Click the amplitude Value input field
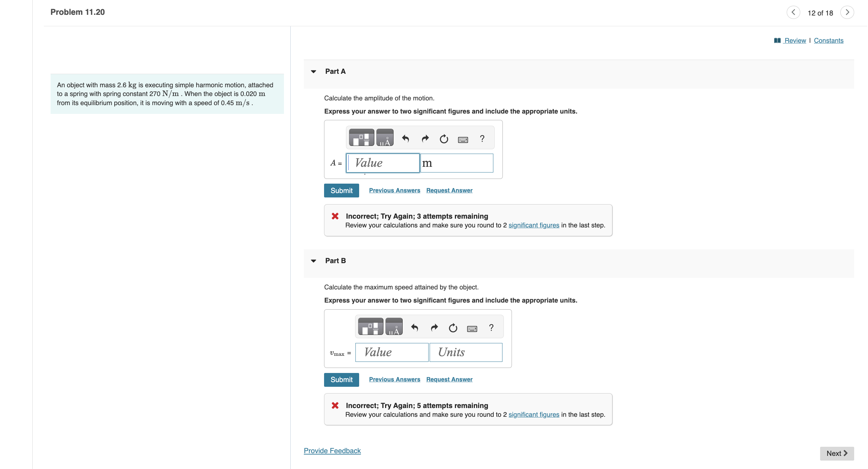Image resolution: width=868 pixels, height=469 pixels. (x=383, y=163)
